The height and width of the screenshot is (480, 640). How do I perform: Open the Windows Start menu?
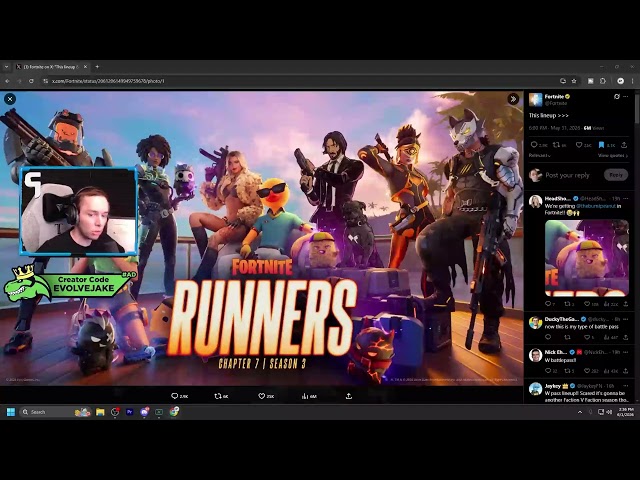click(x=11, y=412)
